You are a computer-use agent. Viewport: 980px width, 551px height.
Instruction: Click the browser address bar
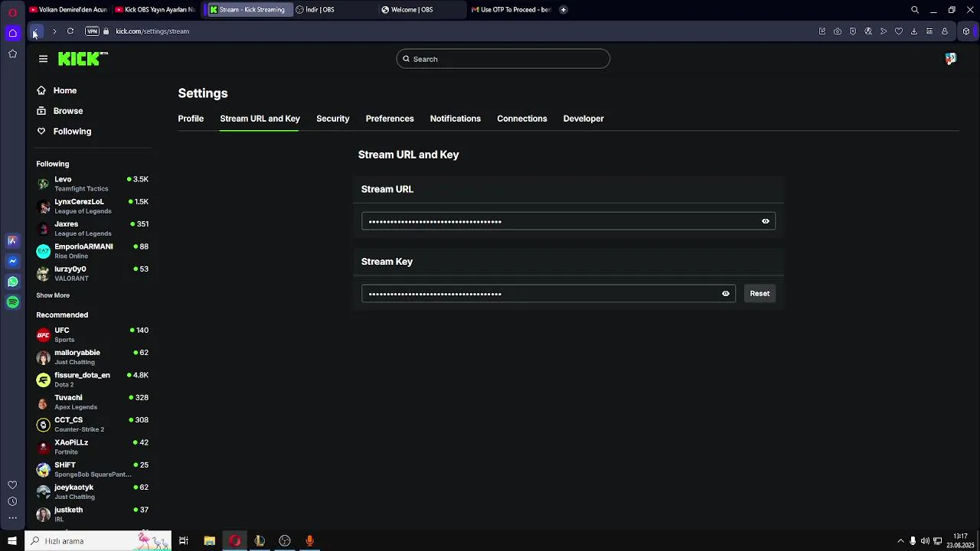[x=459, y=31]
